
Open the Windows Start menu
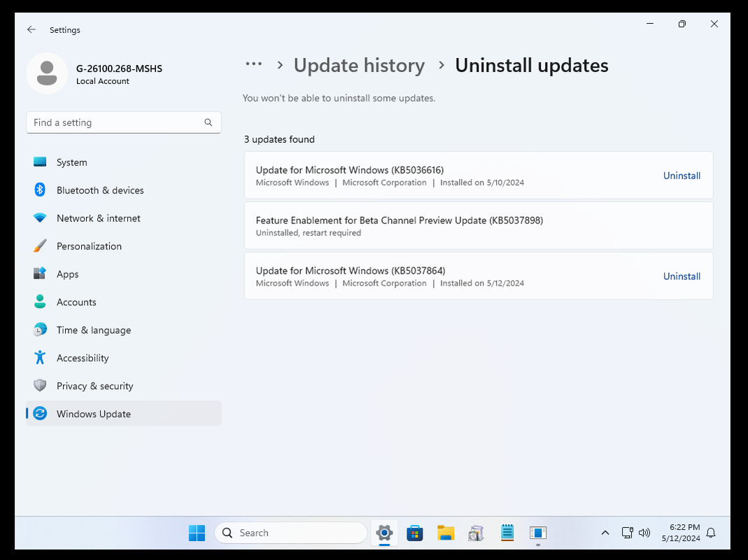click(197, 533)
